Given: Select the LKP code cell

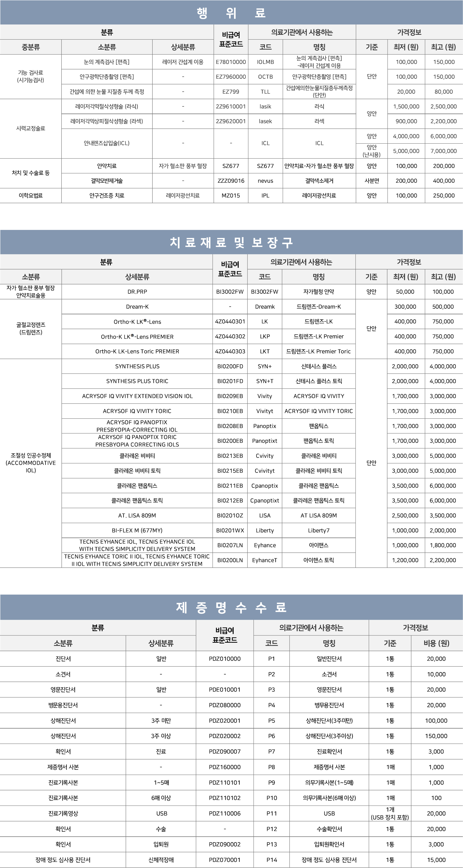Looking at the screenshot, I should [x=265, y=336].
